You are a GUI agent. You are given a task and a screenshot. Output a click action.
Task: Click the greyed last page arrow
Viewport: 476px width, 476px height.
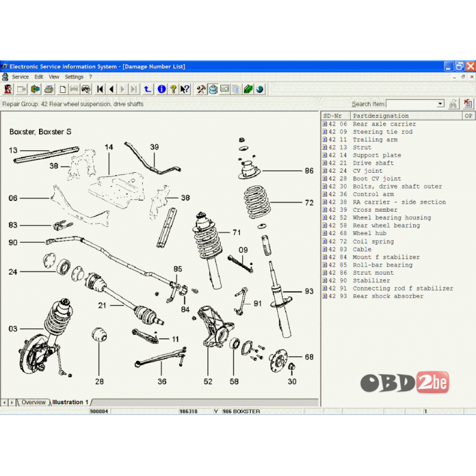coord(134,89)
